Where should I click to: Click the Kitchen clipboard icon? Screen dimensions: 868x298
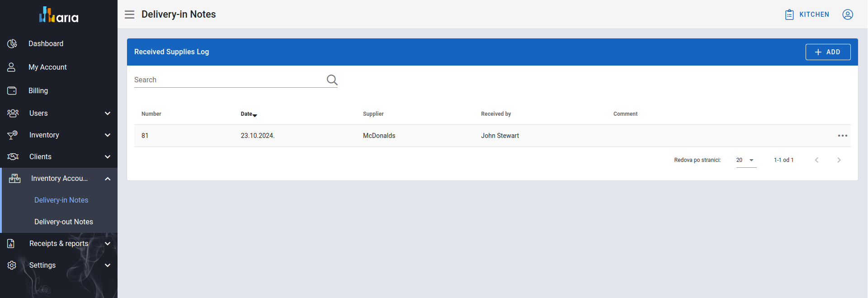pyautogui.click(x=789, y=14)
